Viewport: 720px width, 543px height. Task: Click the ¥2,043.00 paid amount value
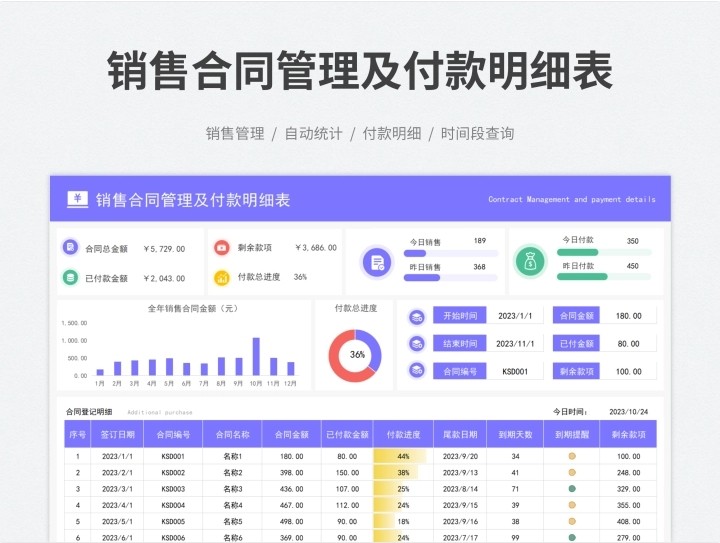tap(164, 278)
